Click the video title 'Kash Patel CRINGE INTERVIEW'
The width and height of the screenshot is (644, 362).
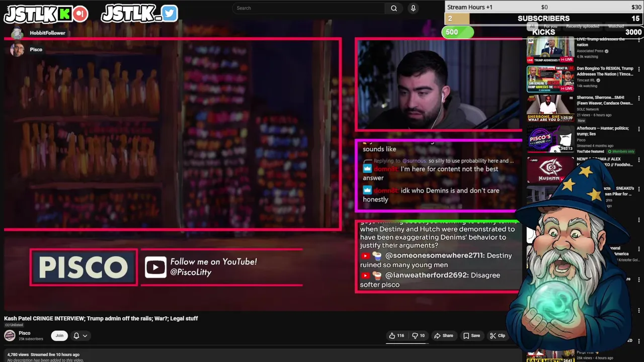(x=101, y=319)
